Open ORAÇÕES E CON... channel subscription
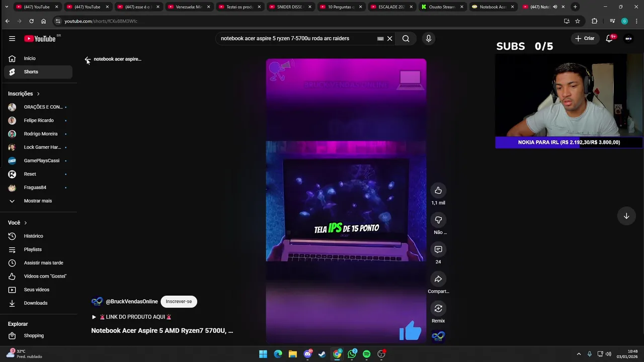The width and height of the screenshot is (644, 362). click(38, 107)
